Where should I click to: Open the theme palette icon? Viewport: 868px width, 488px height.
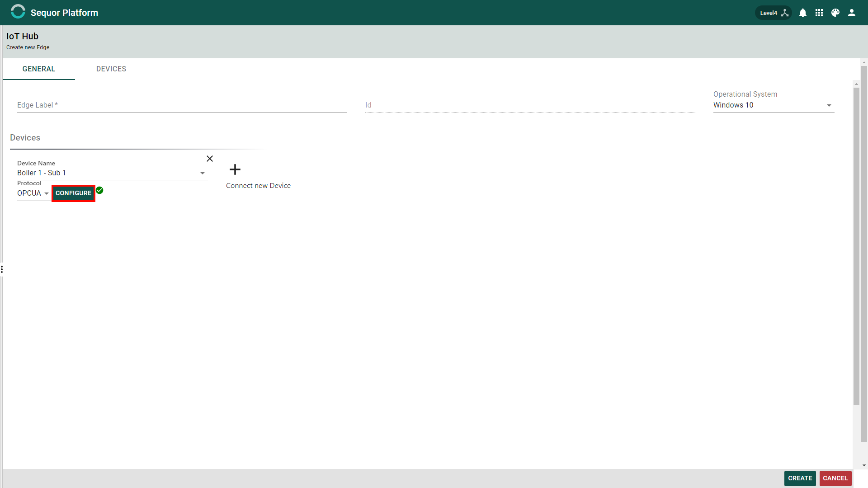click(835, 13)
